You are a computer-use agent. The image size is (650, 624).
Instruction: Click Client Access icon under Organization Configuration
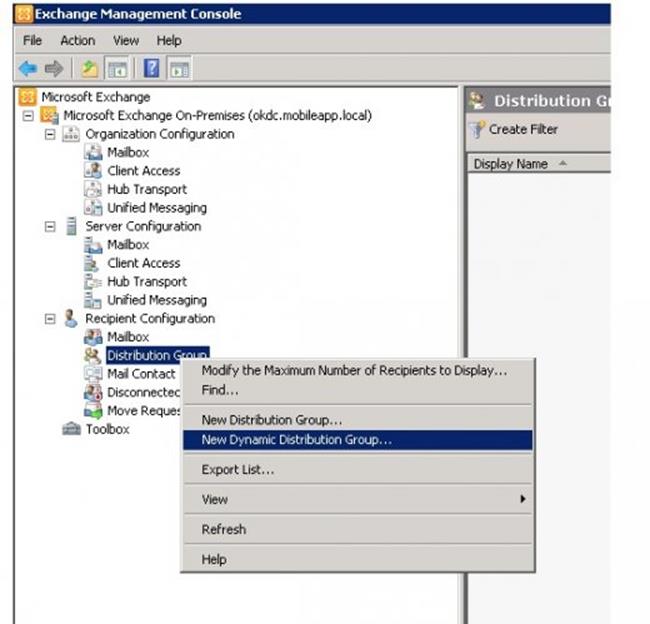click(x=93, y=170)
